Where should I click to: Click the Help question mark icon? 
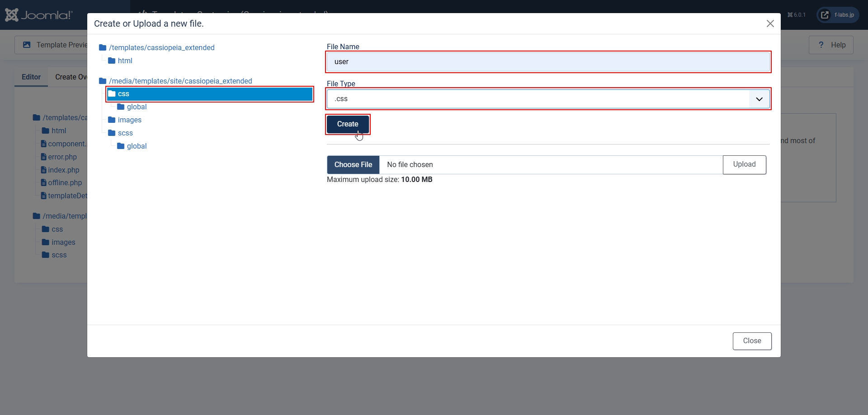coord(821,45)
